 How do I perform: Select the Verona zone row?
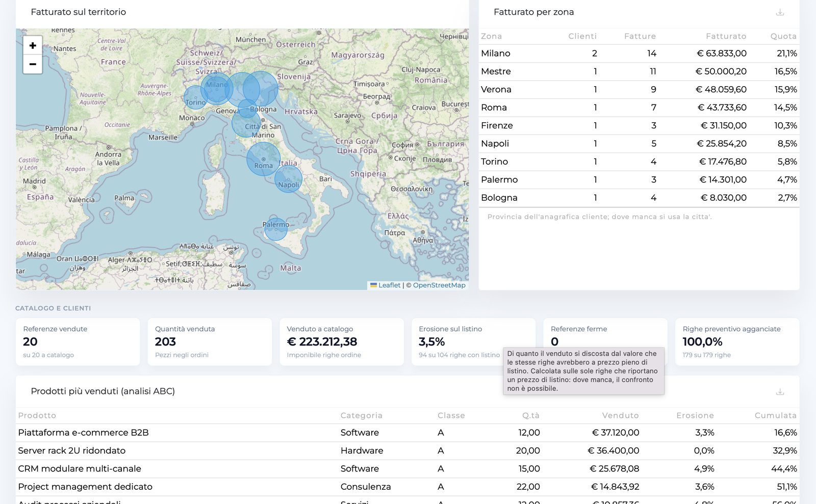point(639,90)
